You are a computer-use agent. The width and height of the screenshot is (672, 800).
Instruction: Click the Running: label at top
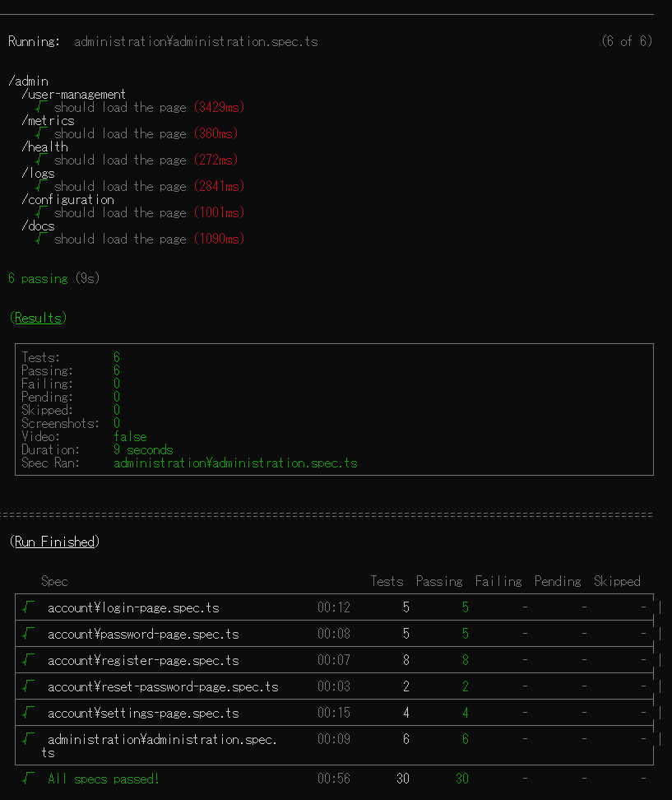point(35,41)
